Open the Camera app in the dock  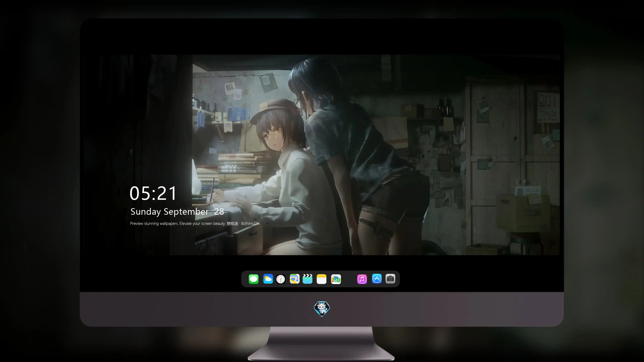coord(390,279)
